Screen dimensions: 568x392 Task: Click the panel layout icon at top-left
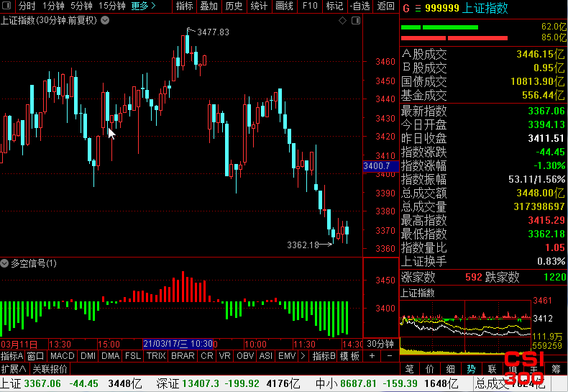click(7, 6)
